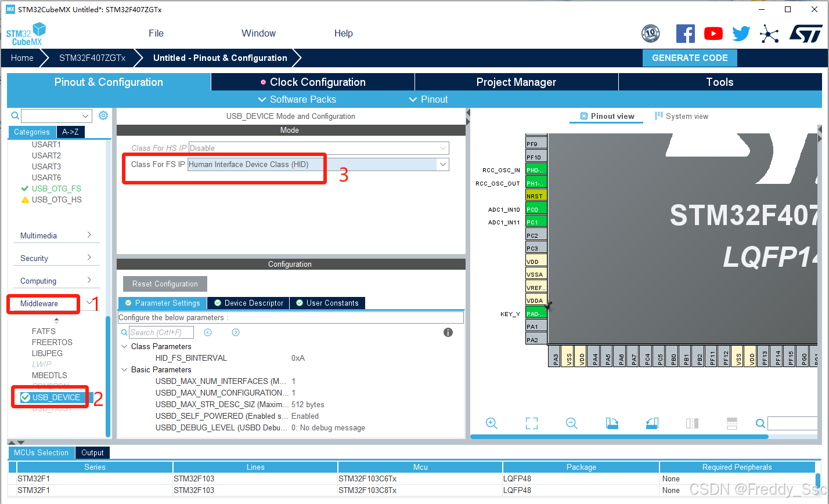
Task: Select the STM32F103C8Tx table row
Action: point(411,490)
